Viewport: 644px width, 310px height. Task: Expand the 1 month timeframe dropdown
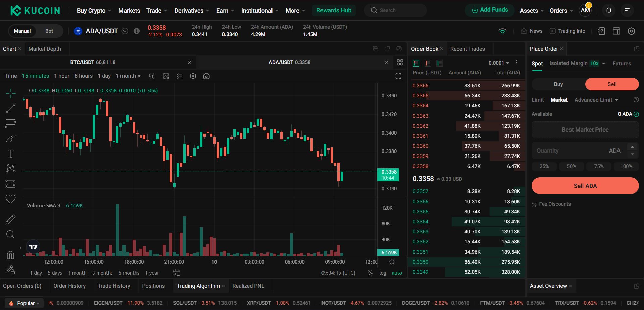[x=128, y=76]
